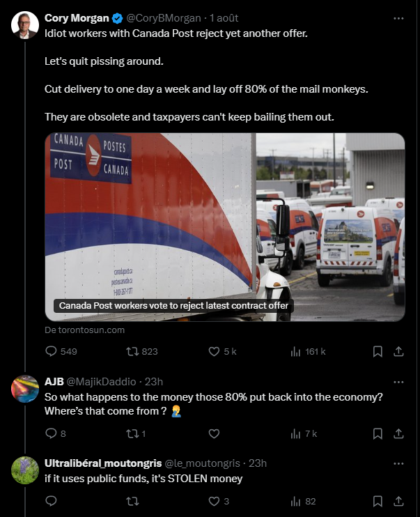Like Cory Morgan's post
Screen dimensions: 420x517
point(215,352)
